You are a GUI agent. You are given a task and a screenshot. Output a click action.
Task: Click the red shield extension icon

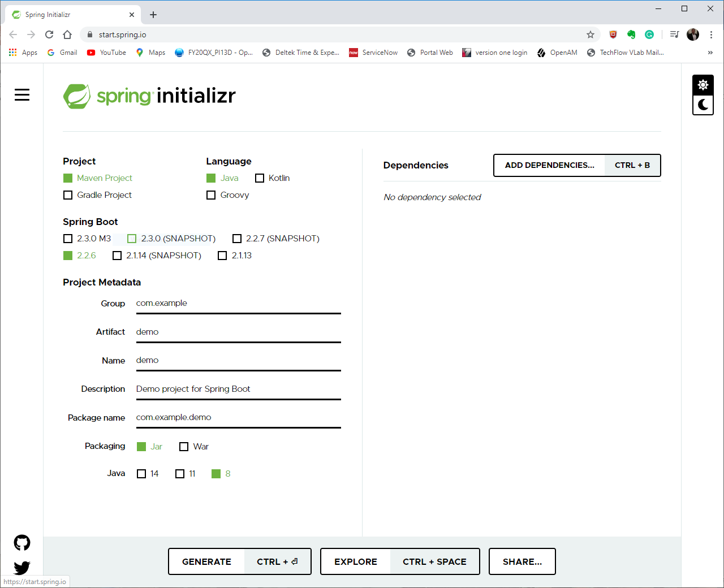click(613, 34)
